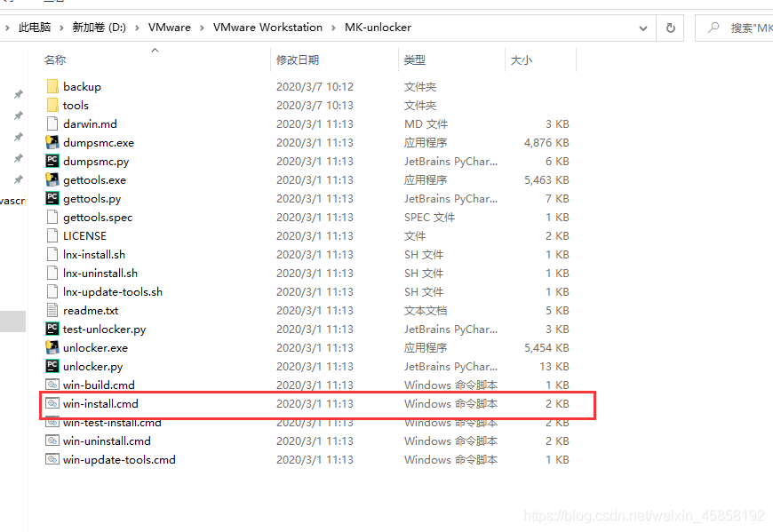Sort files by 名称 column header
Image resolution: width=773 pixels, height=532 pixels.
pos(55,60)
